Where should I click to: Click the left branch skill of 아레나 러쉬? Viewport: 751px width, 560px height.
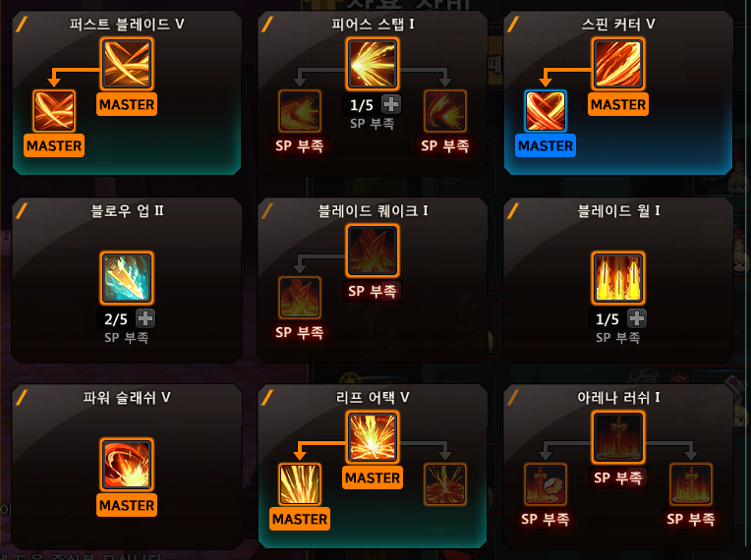coord(546,484)
